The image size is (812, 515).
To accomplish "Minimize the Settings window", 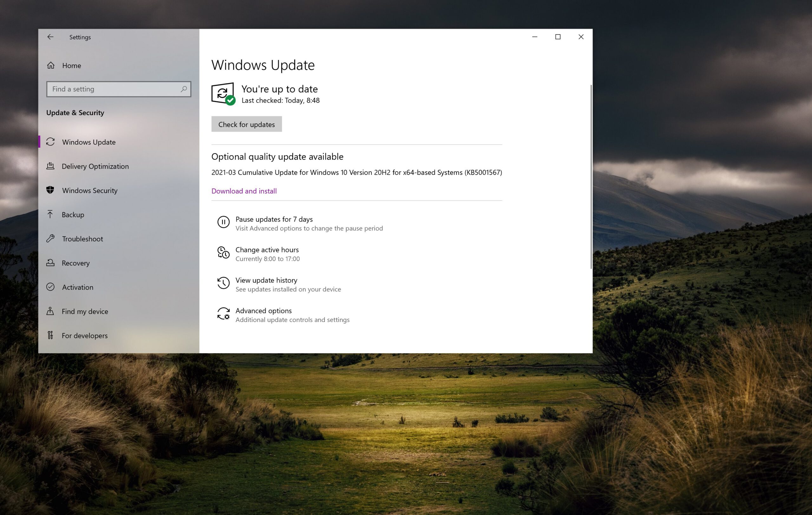I will point(535,37).
